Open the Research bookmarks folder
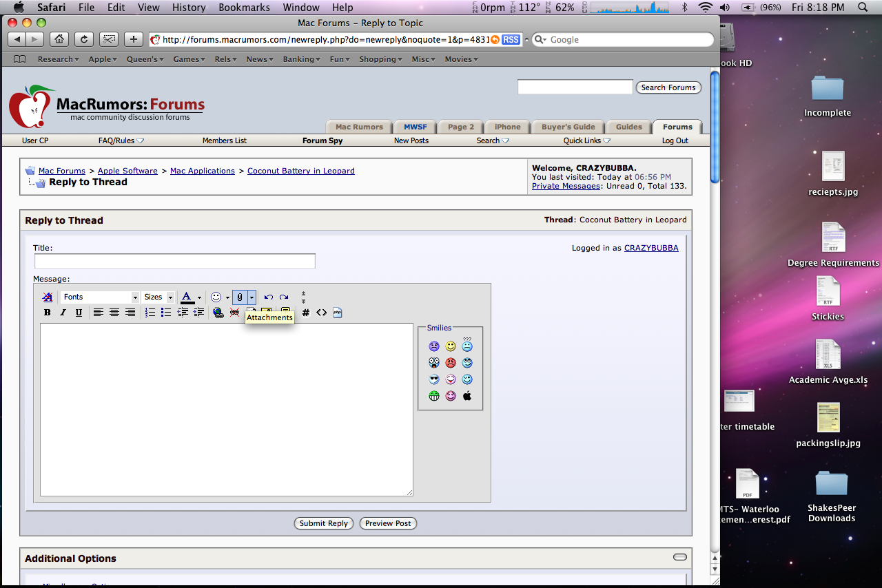The width and height of the screenshot is (882, 588). click(58, 59)
